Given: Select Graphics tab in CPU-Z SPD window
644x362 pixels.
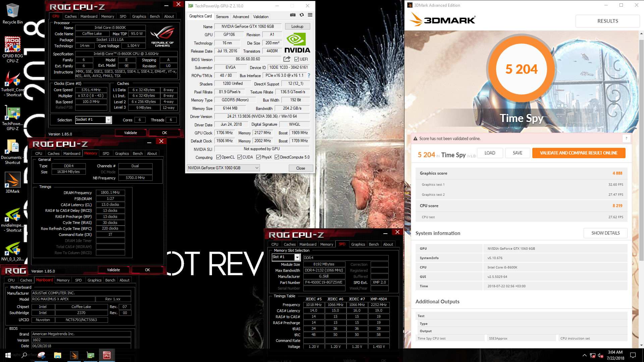Looking at the screenshot, I should [x=358, y=244].
